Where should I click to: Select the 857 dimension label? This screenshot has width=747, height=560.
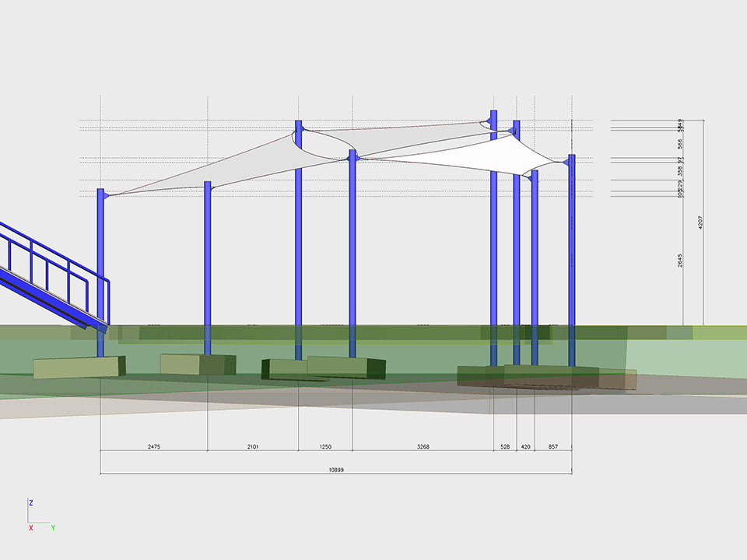tap(553, 447)
